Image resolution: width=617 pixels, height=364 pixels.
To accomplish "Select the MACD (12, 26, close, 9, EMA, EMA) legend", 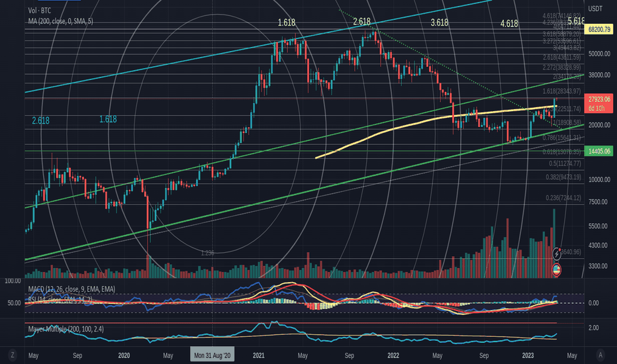I will [x=71, y=289].
